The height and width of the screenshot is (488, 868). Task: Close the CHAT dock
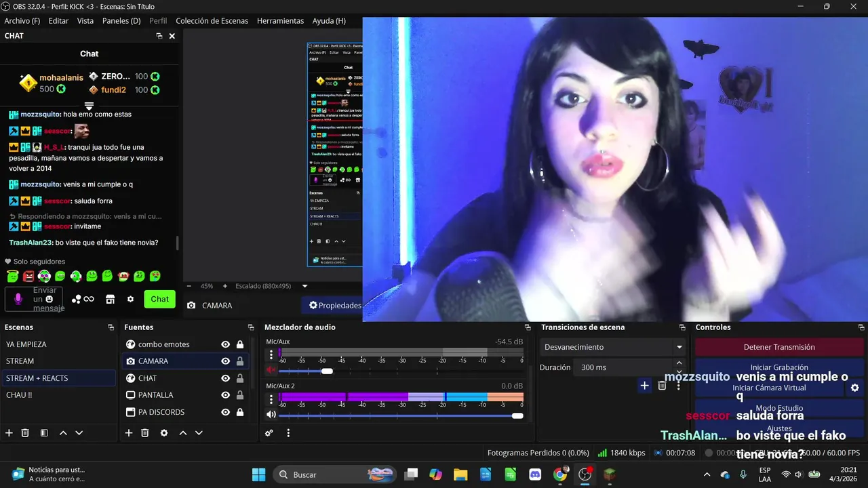pos(172,36)
